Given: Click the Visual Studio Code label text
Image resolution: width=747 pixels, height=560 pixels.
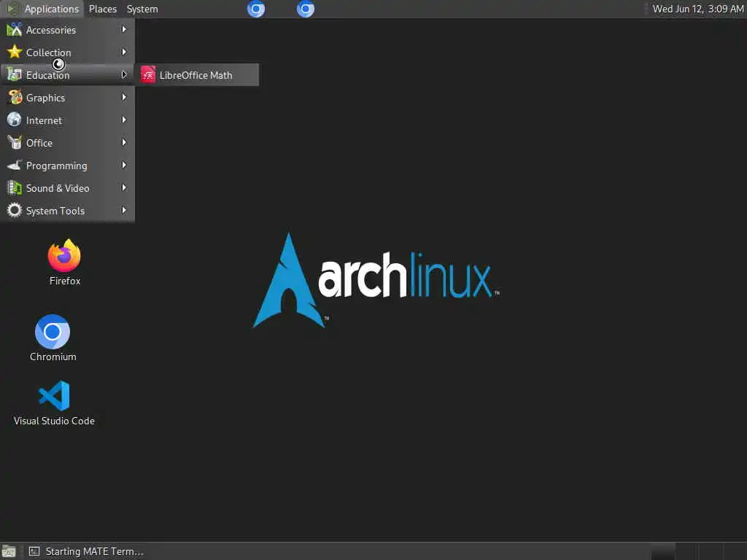Looking at the screenshot, I should pos(54,421).
